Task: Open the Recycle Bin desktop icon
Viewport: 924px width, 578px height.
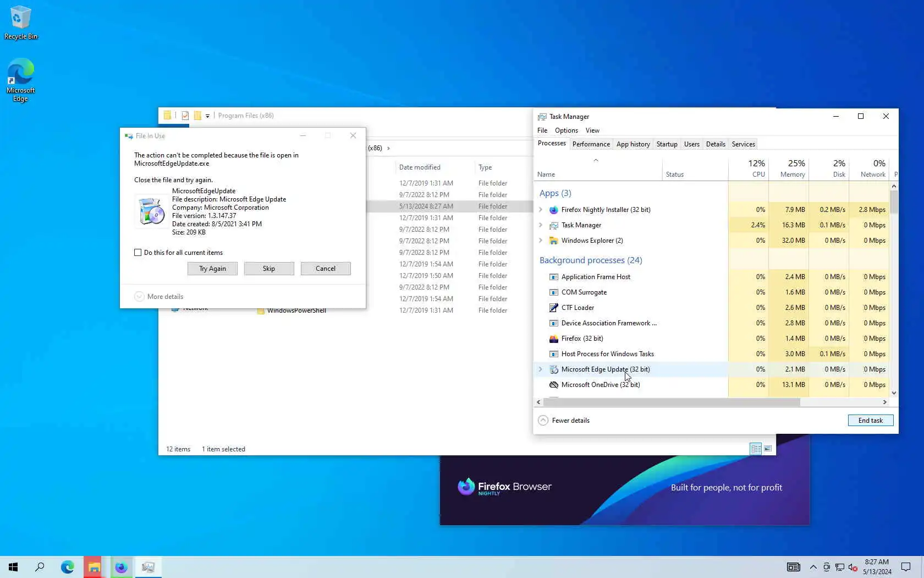Action: pyautogui.click(x=21, y=23)
